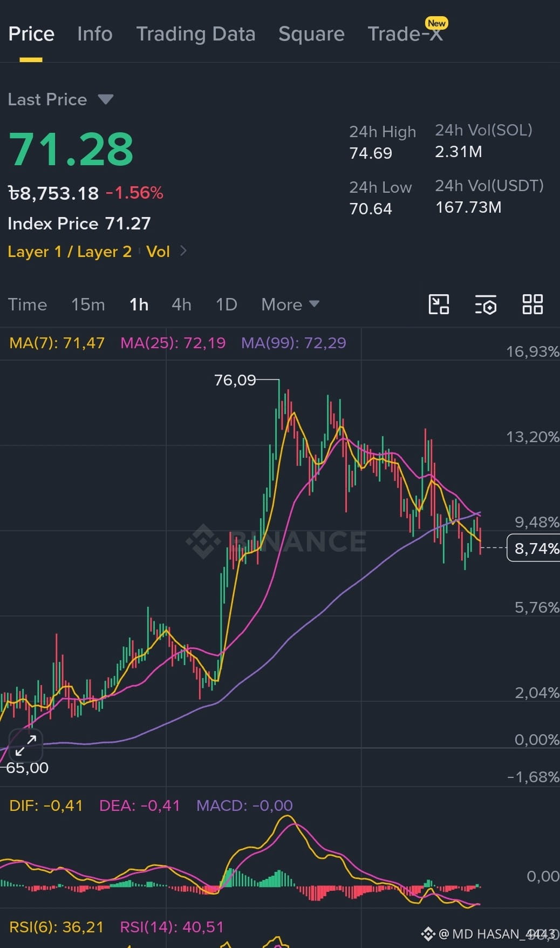Click the last price 71.28

click(x=71, y=149)
